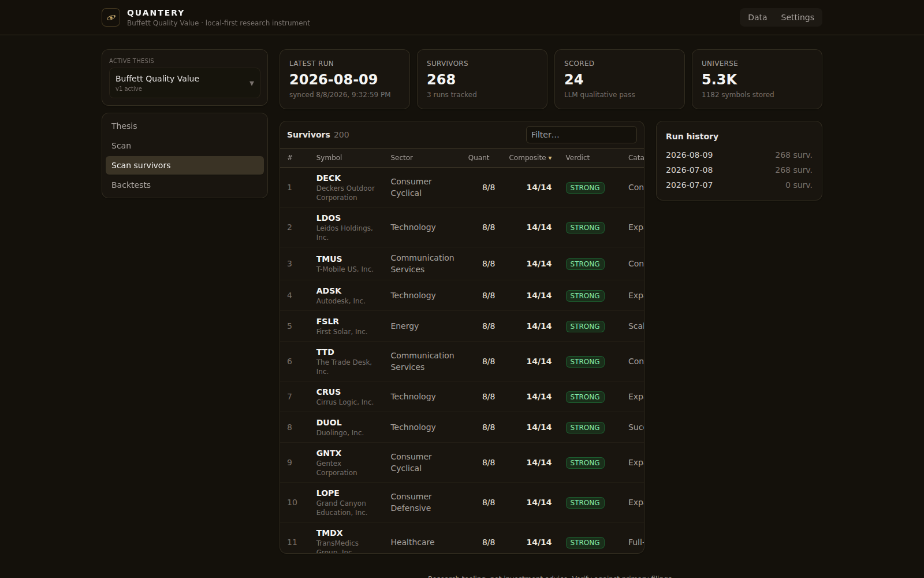Open the TTD ticker row

[461, 361]
